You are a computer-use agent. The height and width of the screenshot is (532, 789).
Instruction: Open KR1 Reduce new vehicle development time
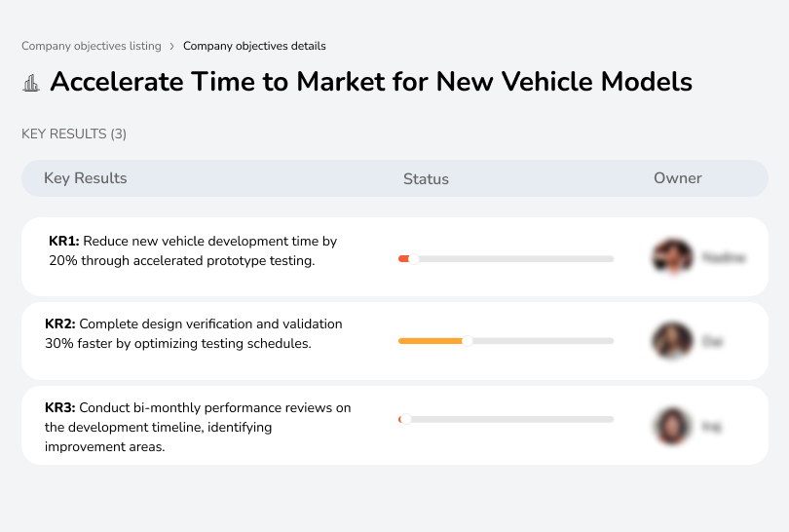[193, 250]
